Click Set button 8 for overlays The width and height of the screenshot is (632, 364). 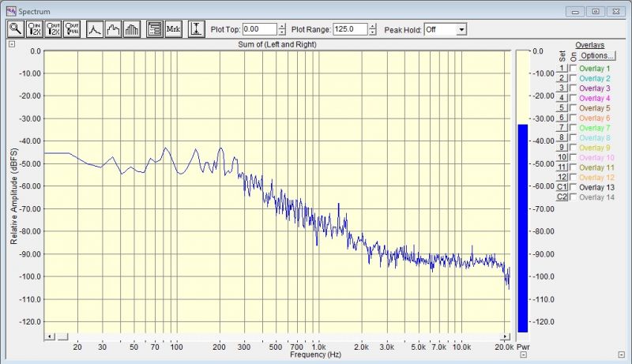pyautogui.click(x=562, y=137)
